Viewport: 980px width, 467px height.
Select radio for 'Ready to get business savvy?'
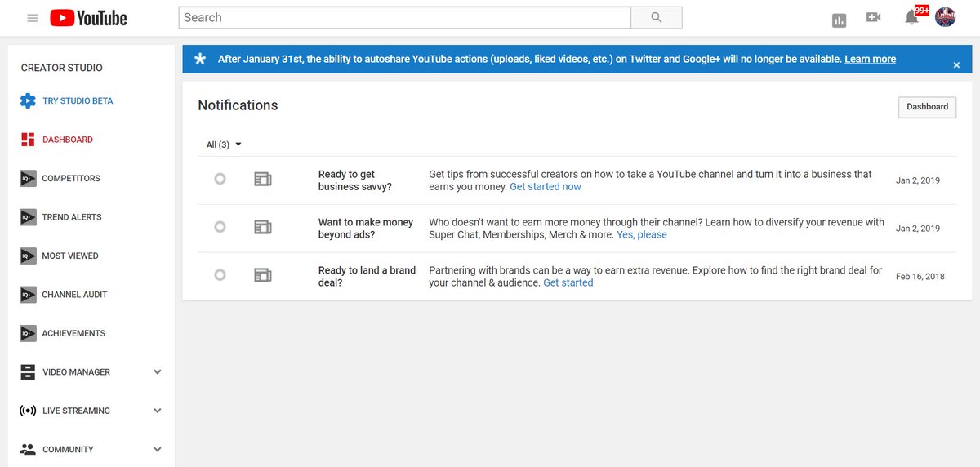point(220,179)
